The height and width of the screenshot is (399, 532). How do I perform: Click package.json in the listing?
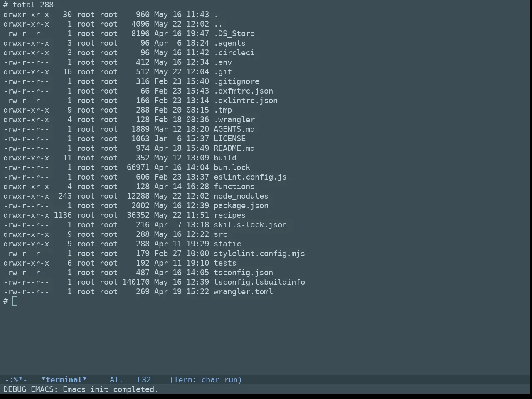point(241,206)
